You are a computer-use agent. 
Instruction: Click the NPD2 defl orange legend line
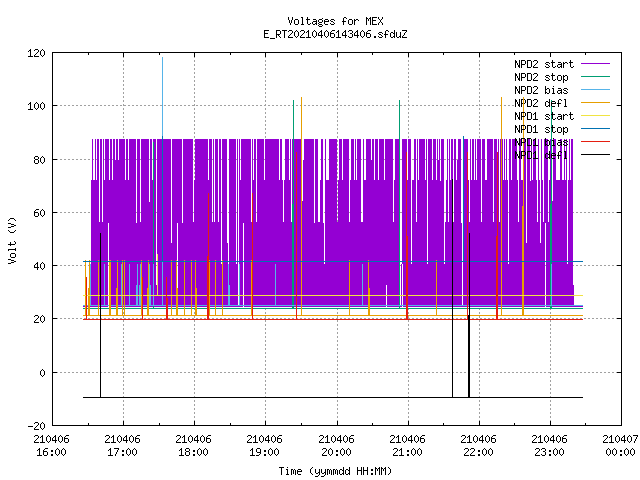click(595, 103)
